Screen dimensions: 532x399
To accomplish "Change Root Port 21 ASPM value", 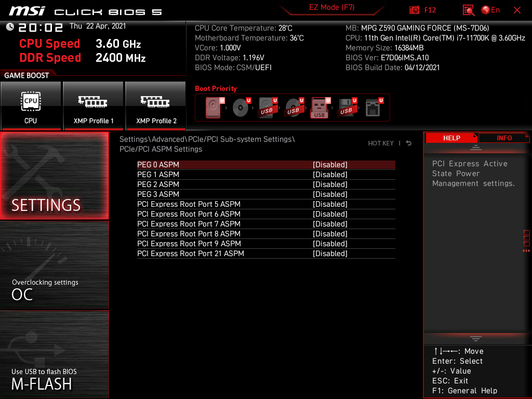I will click(330, 254).
